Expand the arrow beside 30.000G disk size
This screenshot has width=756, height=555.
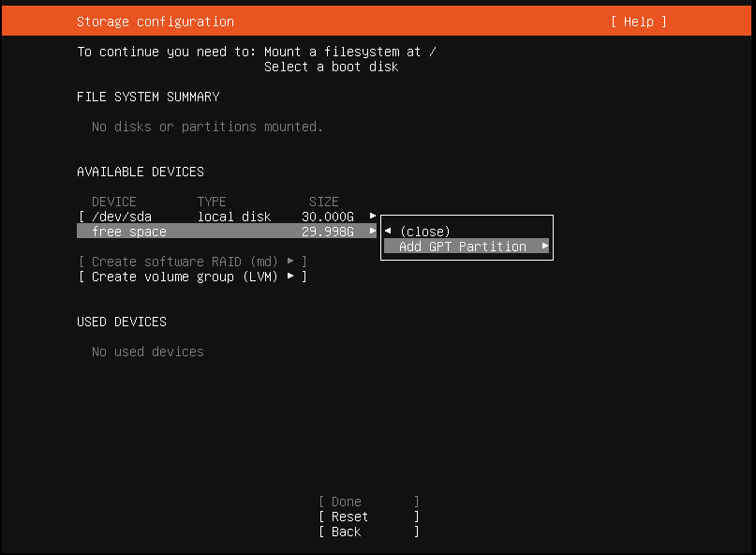click(372, 217)
